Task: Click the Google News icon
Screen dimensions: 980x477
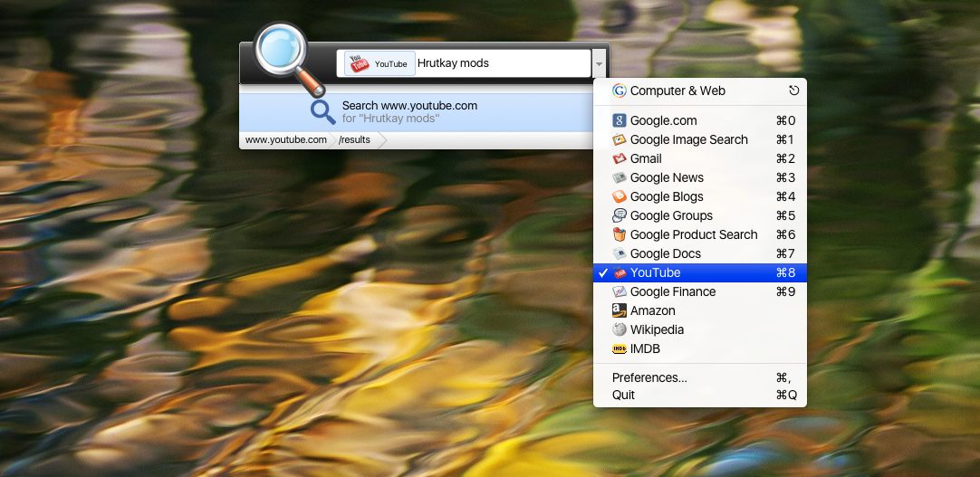Action: (x=620, y=177)
